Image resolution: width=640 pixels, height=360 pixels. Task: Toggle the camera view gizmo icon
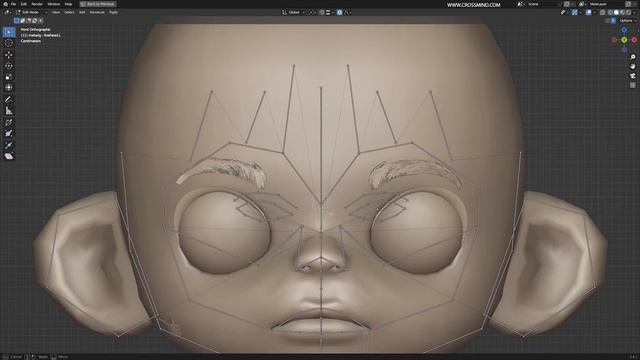point(632,76)
